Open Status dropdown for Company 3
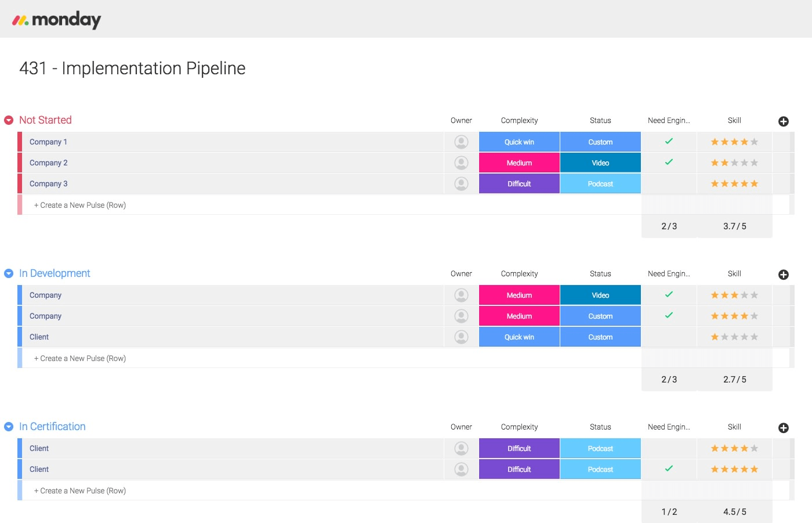Screen dimensions: 812x523 click(x=600, y=183)
